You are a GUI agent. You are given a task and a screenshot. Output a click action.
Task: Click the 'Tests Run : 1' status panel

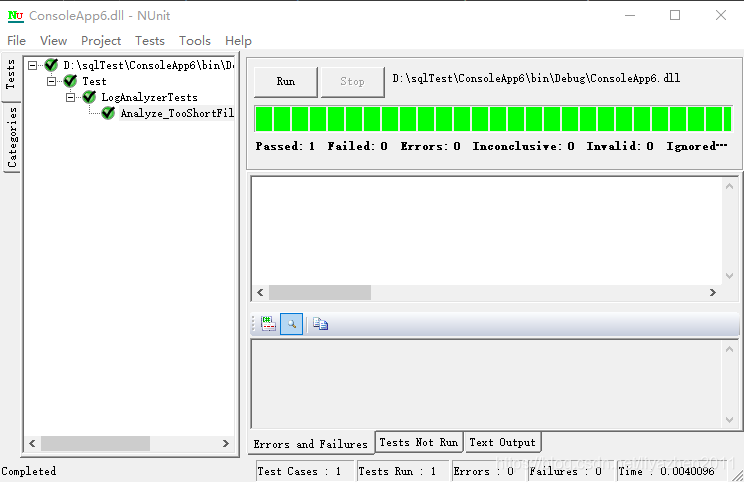[x=402, y=471]
